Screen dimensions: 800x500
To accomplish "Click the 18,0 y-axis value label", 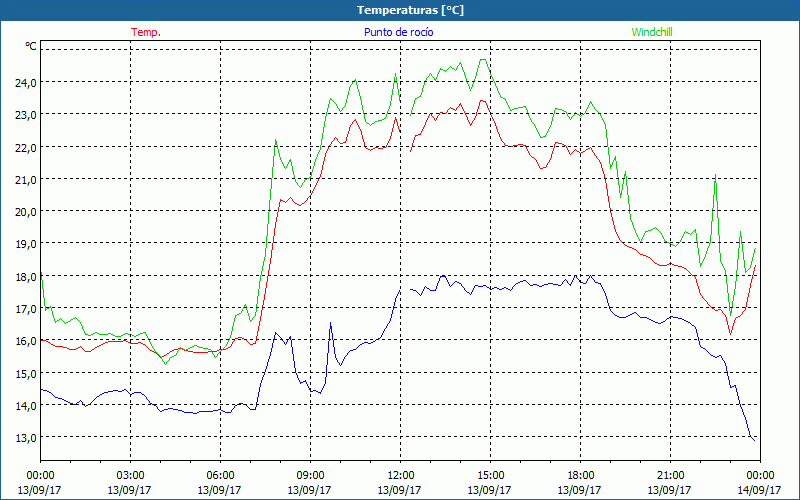I will 24,276.
